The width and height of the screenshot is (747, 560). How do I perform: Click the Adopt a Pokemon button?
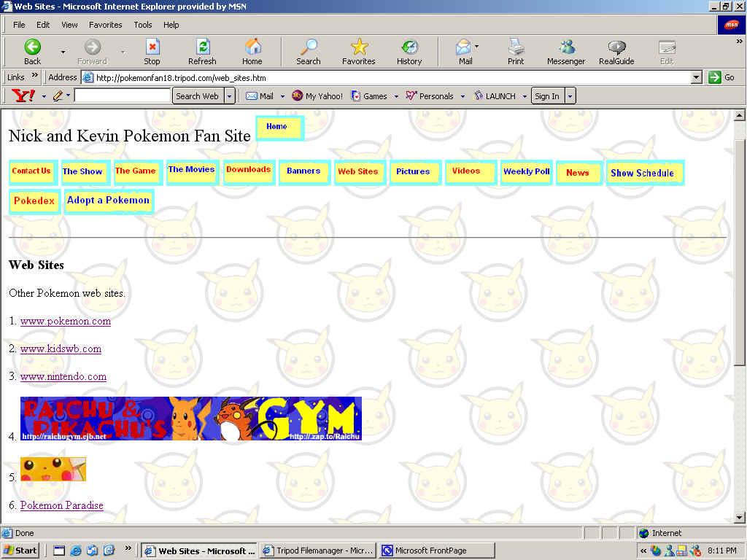tap(109, 201)
